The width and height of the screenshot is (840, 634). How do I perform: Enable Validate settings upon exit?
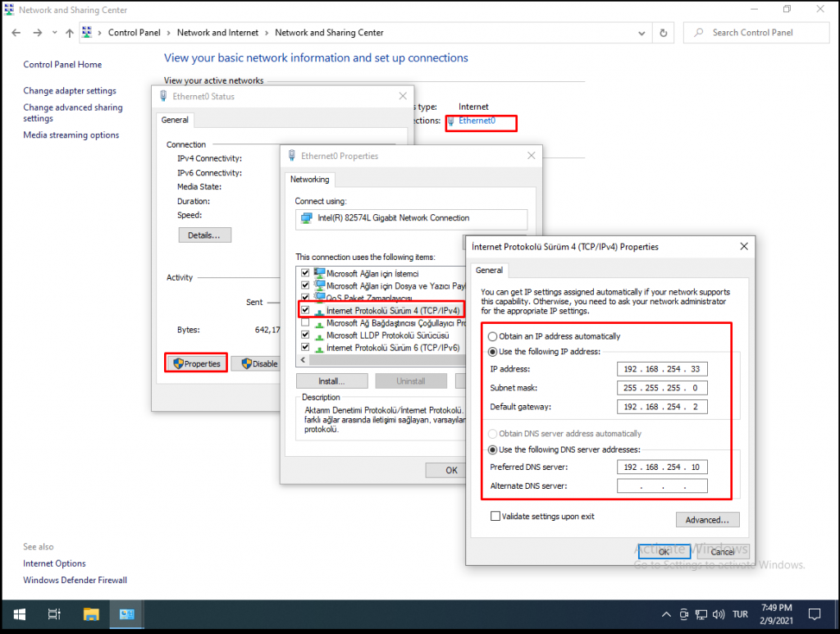pos(494,517)
